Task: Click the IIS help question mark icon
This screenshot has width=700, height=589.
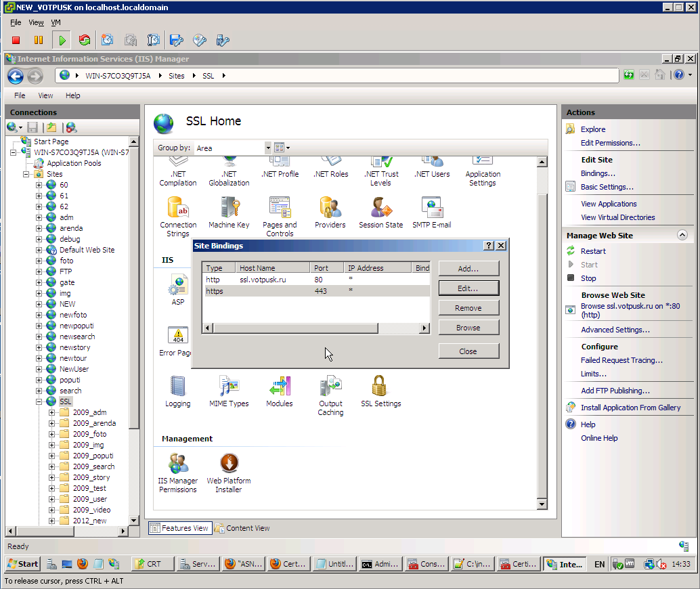Action: 678,75
